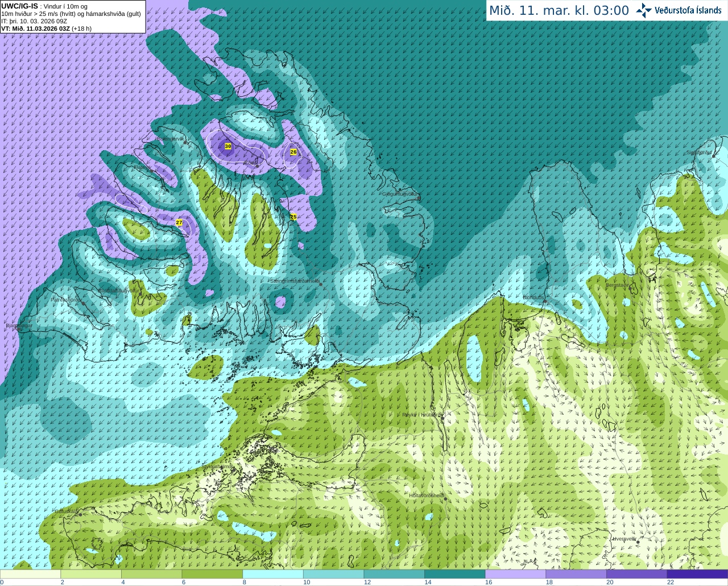
Task: Click the Holtavörðuheiði station marker dot
Action: [445, 499]
